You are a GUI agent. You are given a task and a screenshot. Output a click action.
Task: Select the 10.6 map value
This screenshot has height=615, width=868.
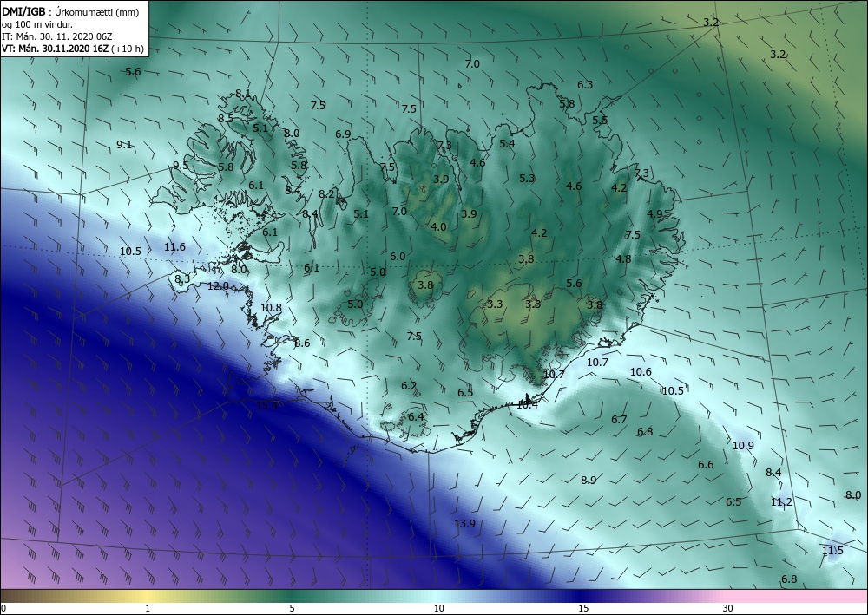[x=641, y=371]
